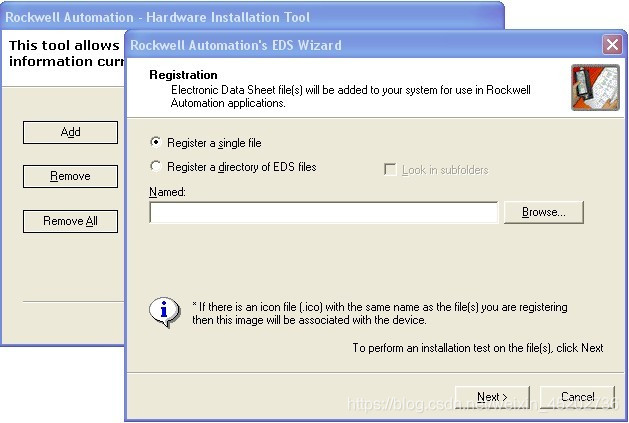This screenshot has height=423, width=629.
Task: Click the Named file path input field
Action: (323, 212)
